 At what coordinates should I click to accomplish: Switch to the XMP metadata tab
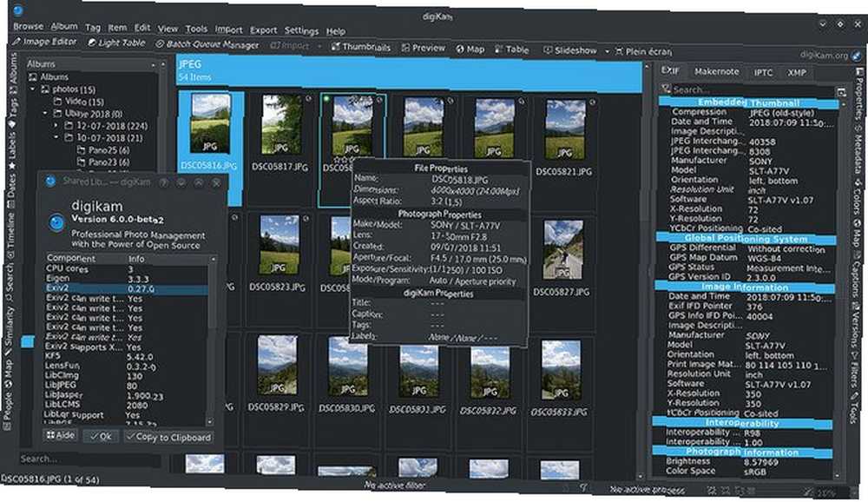[x=797, y=73]
